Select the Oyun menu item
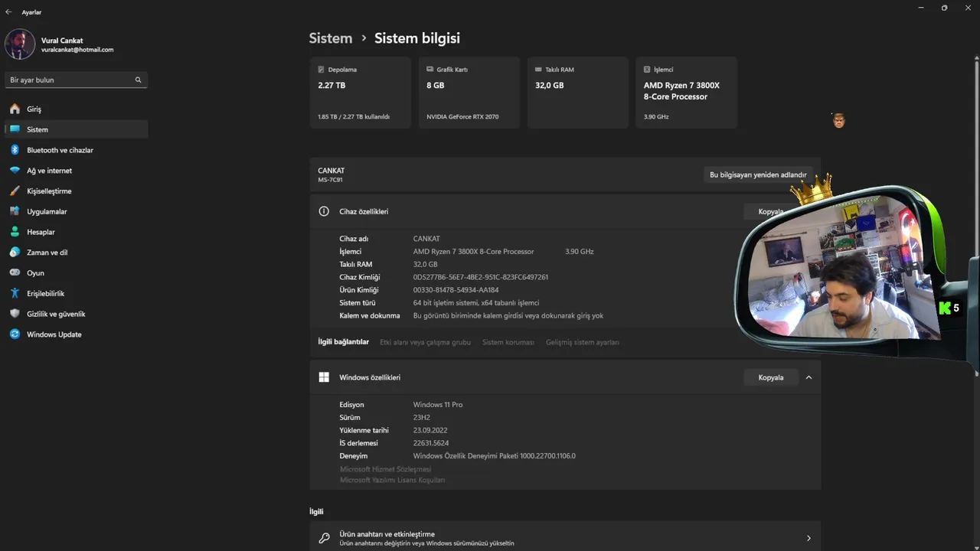The width and height of the screenshot is (980, 551). pyautogui.click(x=76, y=273)
